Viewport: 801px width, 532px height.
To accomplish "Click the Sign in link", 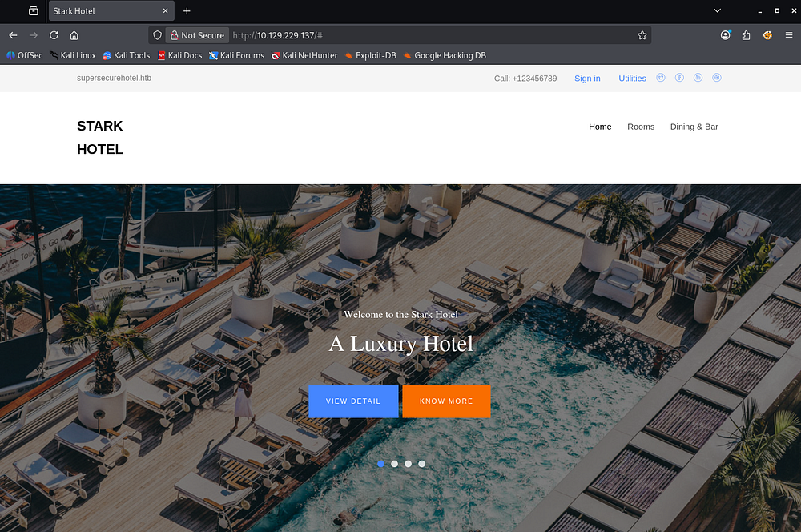I will coord(587,79).
